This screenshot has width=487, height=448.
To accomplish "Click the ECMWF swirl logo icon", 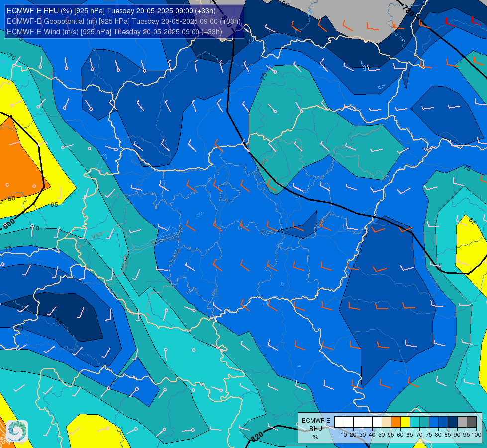I will point(17,431).
